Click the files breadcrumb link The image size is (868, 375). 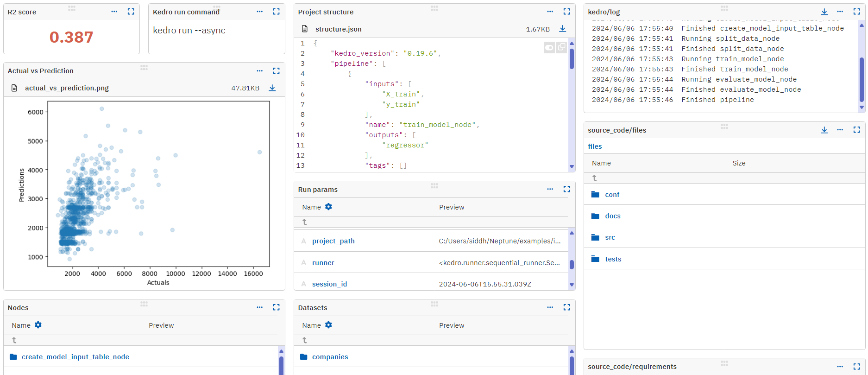(595, 146)
